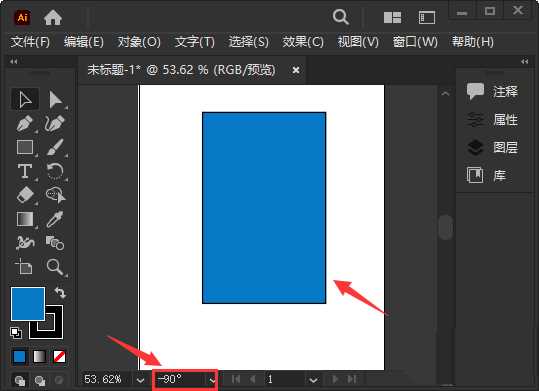Open the 编辑(E) menu

84,42
